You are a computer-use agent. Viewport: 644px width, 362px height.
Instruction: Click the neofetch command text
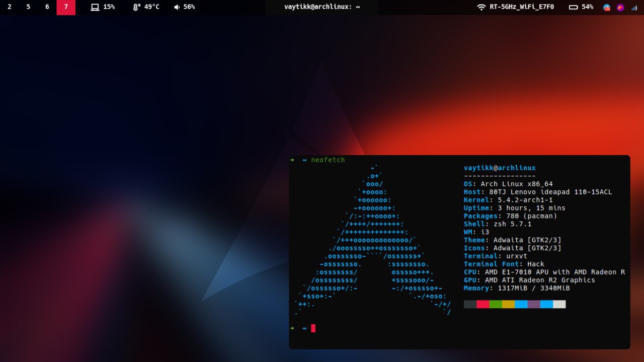pyautogui.click(x=328, y=160)
